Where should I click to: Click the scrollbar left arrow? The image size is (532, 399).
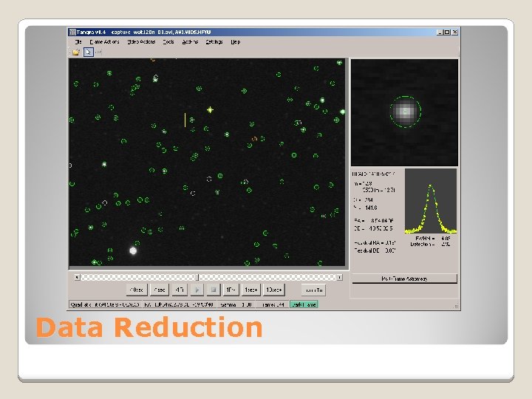pyautogui.click(x=77, y=278)
